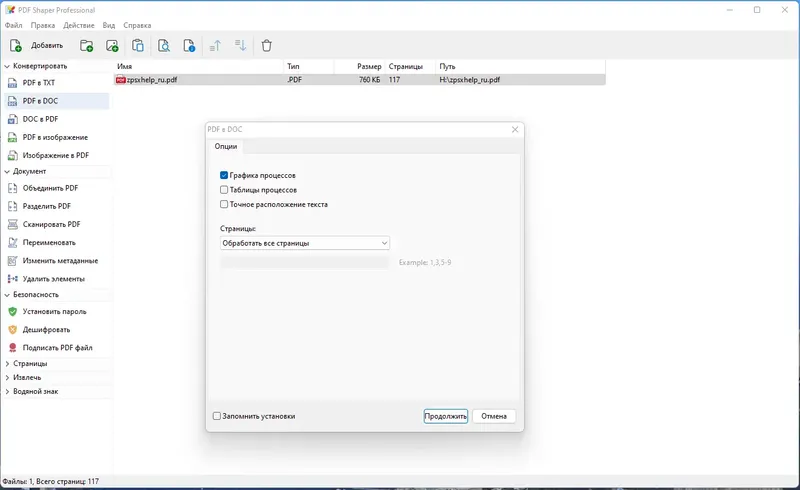Select PDF в DOC in sidebar

pyautogui.click(x=56, y=101)
